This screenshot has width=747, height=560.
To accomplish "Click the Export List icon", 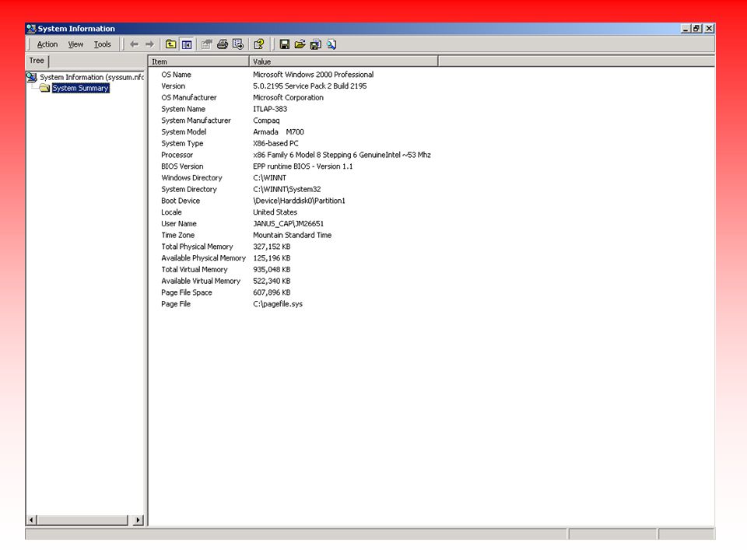I will click(238, 44).
